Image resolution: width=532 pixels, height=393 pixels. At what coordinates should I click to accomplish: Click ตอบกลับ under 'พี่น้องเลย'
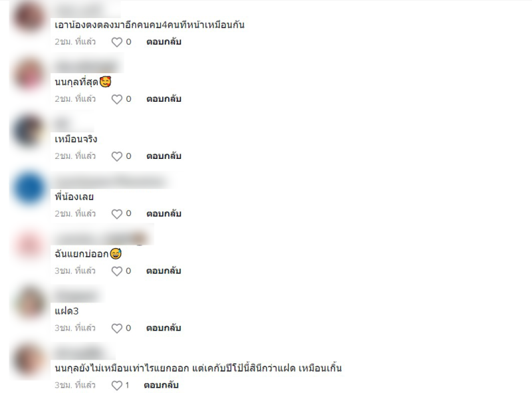pyautogui.click(x=164, y=213)
